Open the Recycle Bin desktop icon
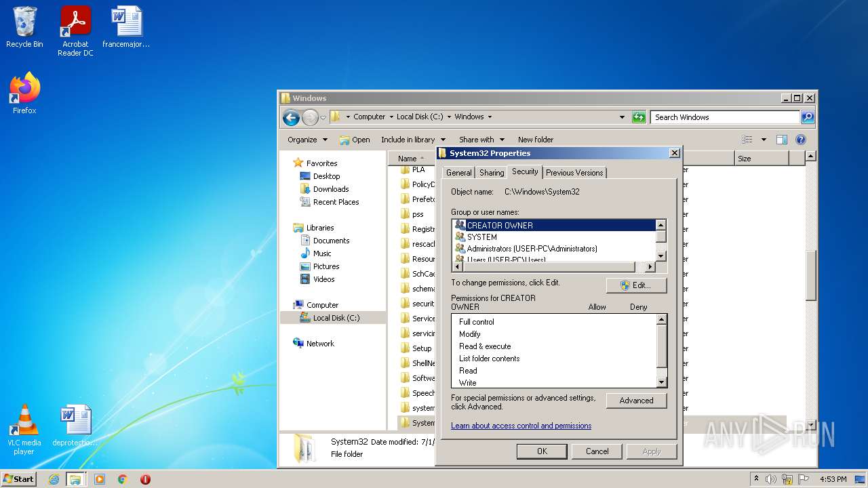 click(24, 27)
